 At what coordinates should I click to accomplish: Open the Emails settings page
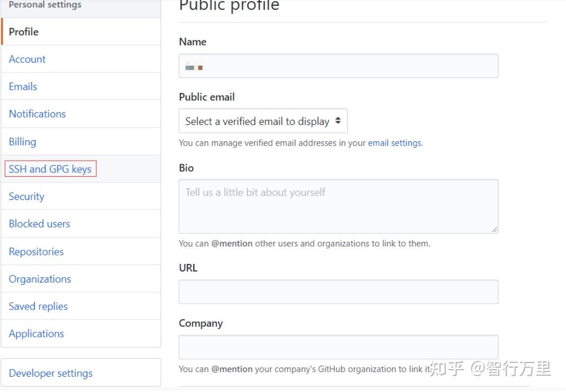23,87
